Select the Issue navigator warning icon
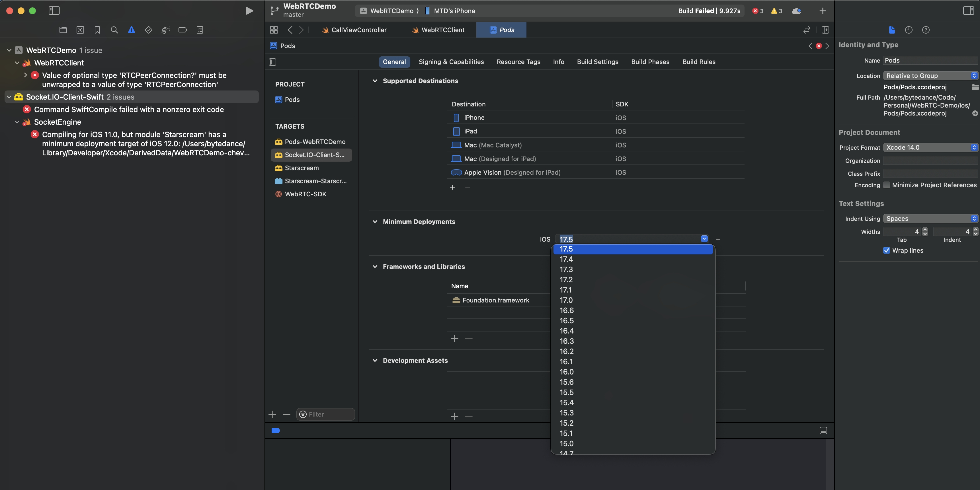The width and height of the screenshot is (980, 490). 131,30
